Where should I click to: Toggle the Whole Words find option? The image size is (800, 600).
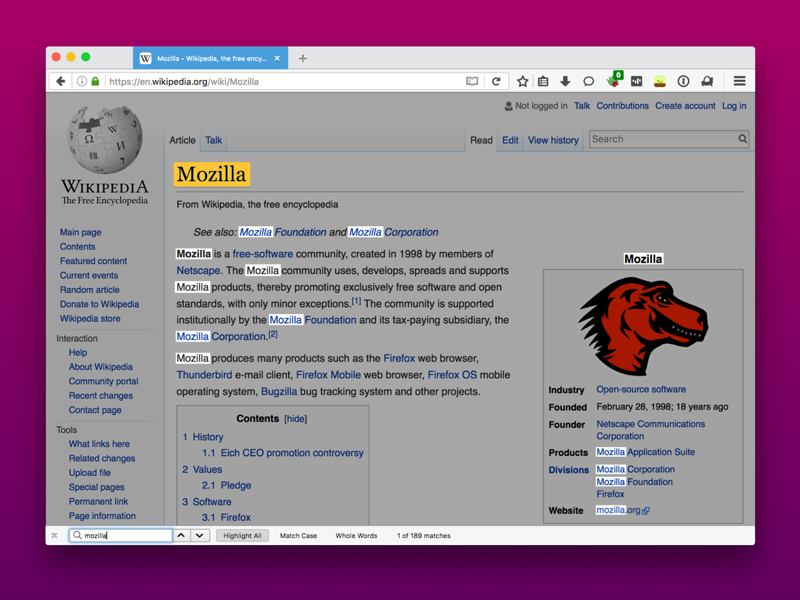[356, 536]
